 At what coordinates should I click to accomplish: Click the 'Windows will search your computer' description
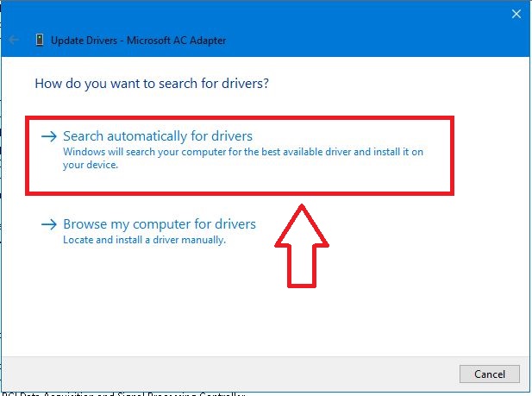point(241,152)
